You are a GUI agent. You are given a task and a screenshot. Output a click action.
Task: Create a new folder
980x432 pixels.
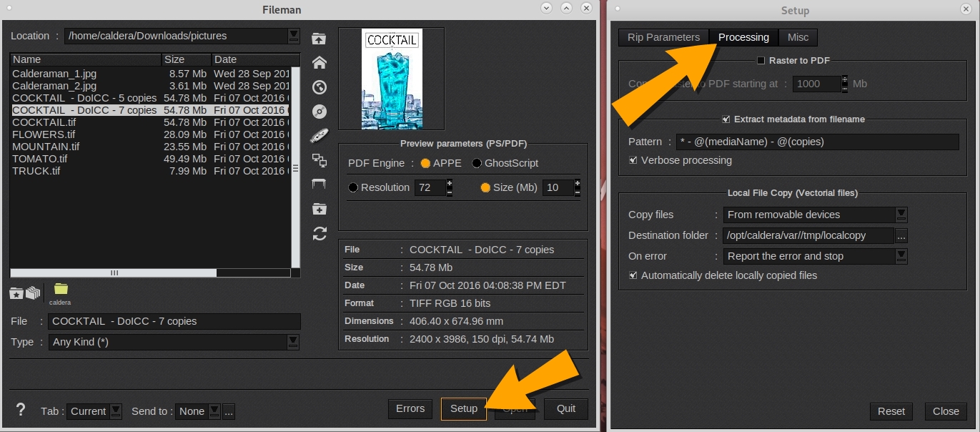tap(320, 208)
